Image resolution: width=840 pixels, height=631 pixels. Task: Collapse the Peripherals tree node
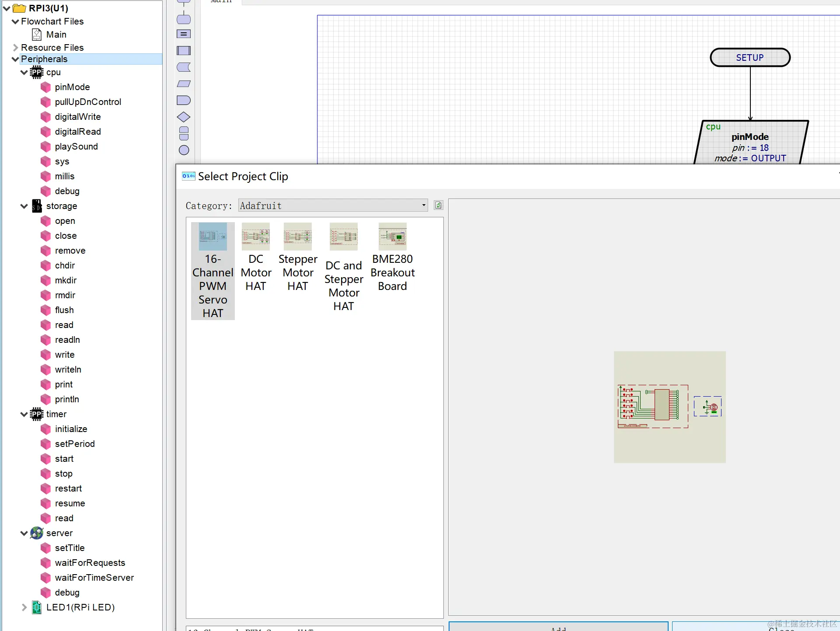[x=15, y=59]
